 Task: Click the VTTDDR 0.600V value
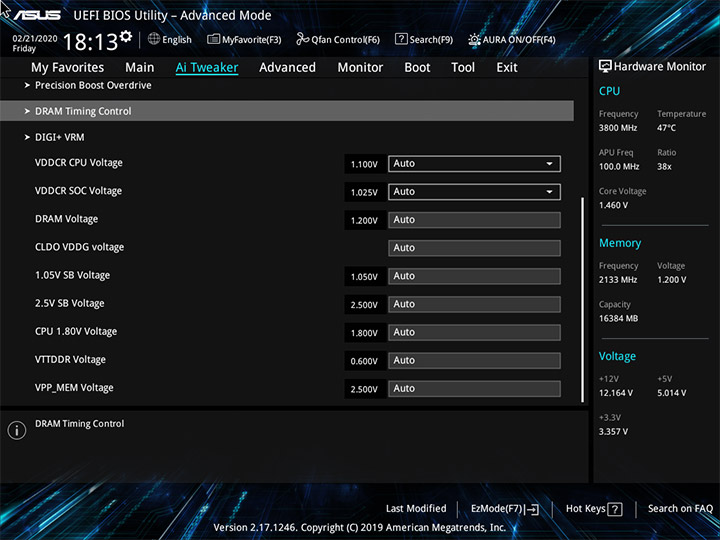(x=364, y=361)
